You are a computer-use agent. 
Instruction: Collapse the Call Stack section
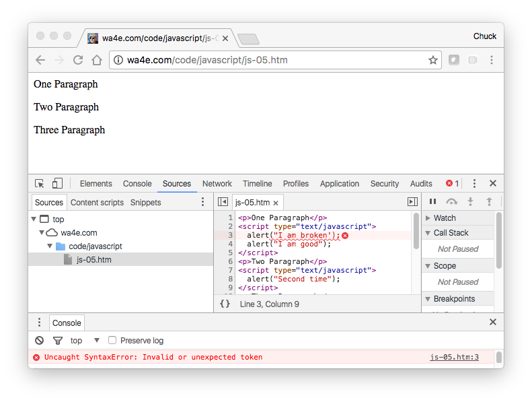coord(428,233)
